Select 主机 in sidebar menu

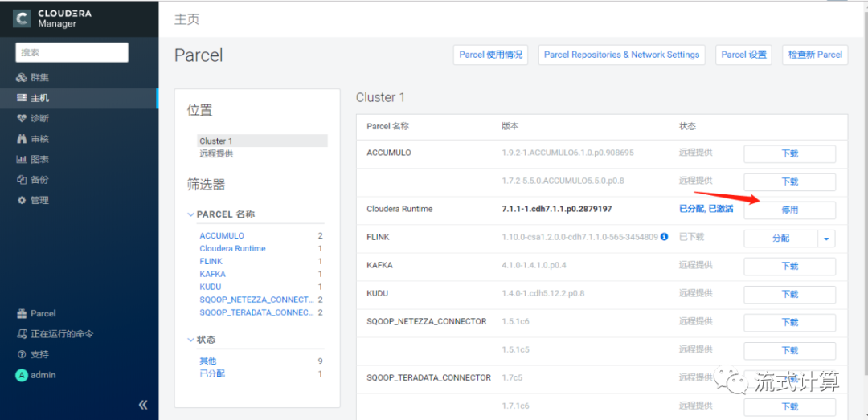coord(40,98)
